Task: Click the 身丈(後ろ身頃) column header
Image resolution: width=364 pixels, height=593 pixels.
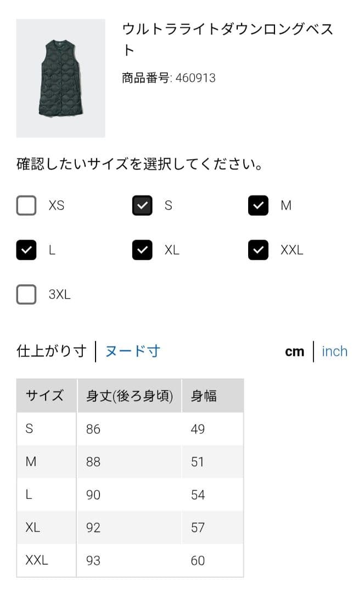Action: point(129,395)
